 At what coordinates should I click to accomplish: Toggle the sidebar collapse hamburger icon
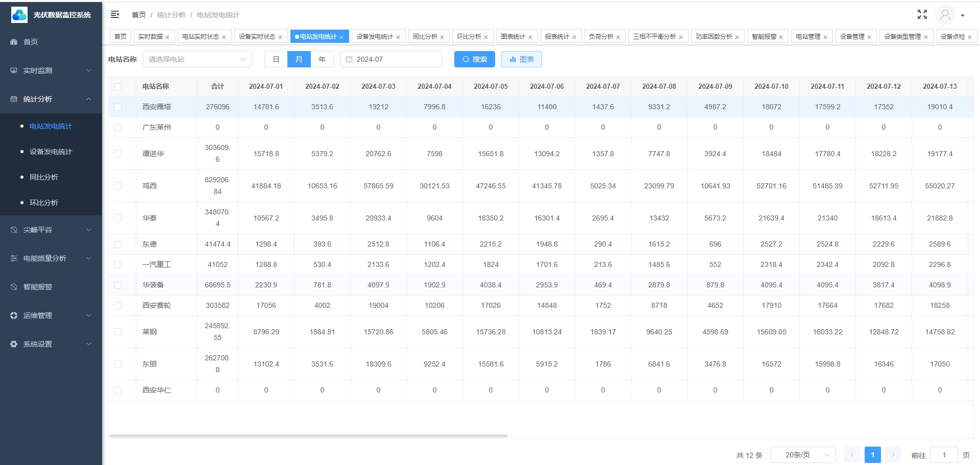click(x=115, y=14)
